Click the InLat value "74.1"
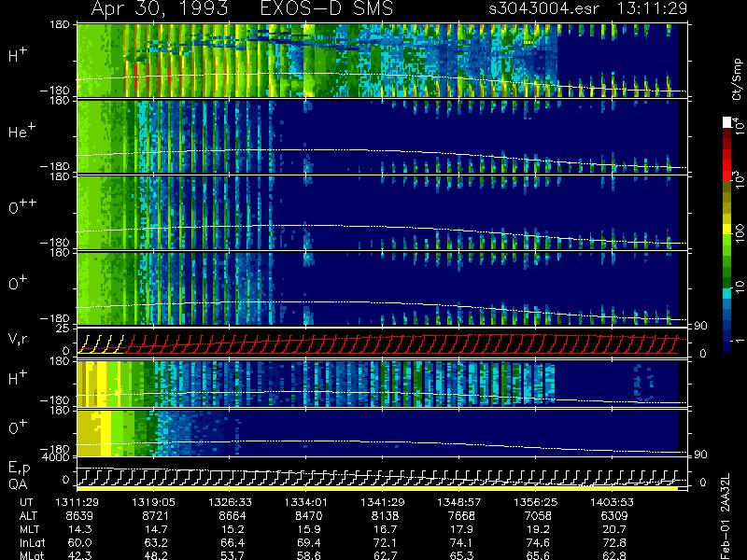This screenshot has width=747, height=560. (462, 542)
